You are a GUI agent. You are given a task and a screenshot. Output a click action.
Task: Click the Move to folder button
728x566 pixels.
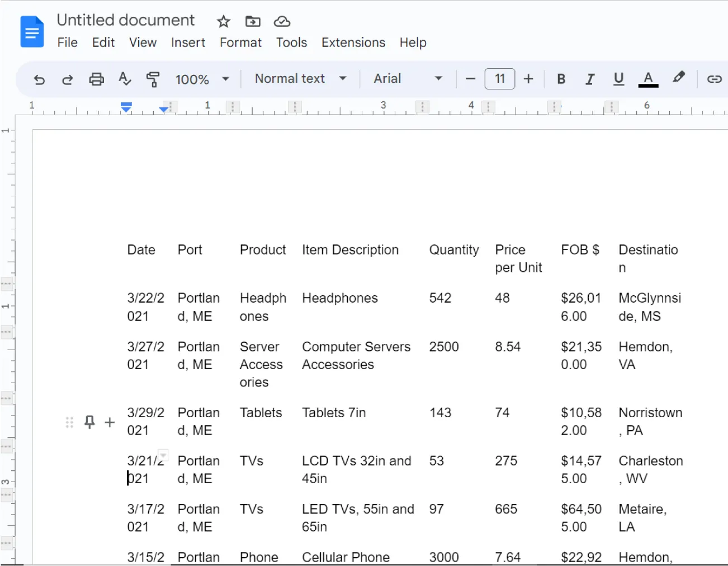tap(252, 21)
